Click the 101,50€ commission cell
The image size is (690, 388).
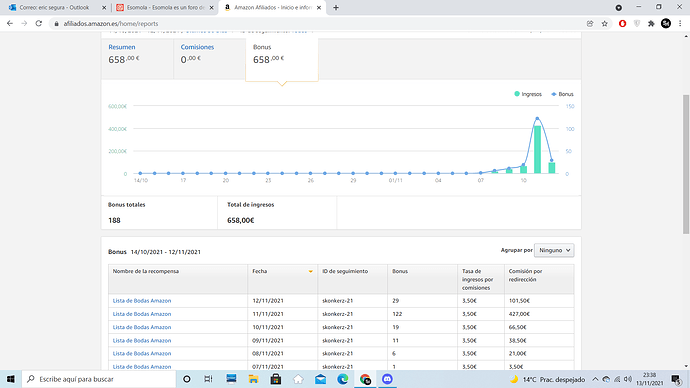click(539, 301)
